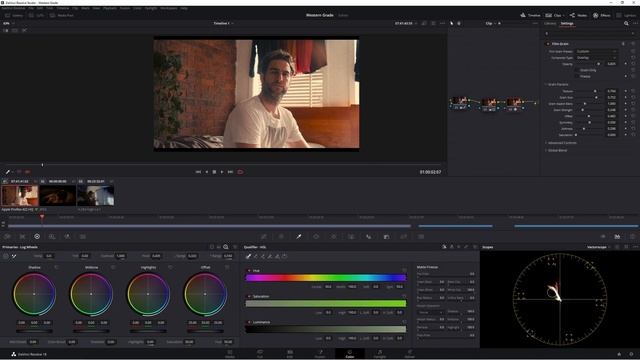640x360 pixels.
Task: Open the Vectorscope scope type dropdown
Action: (x=598, y=247)
